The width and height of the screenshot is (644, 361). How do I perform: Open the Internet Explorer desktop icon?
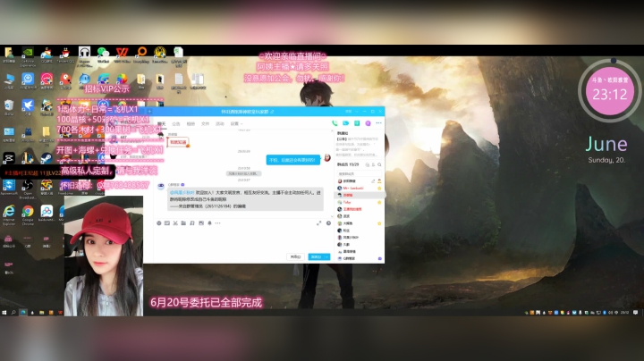(x=9, y=215)
